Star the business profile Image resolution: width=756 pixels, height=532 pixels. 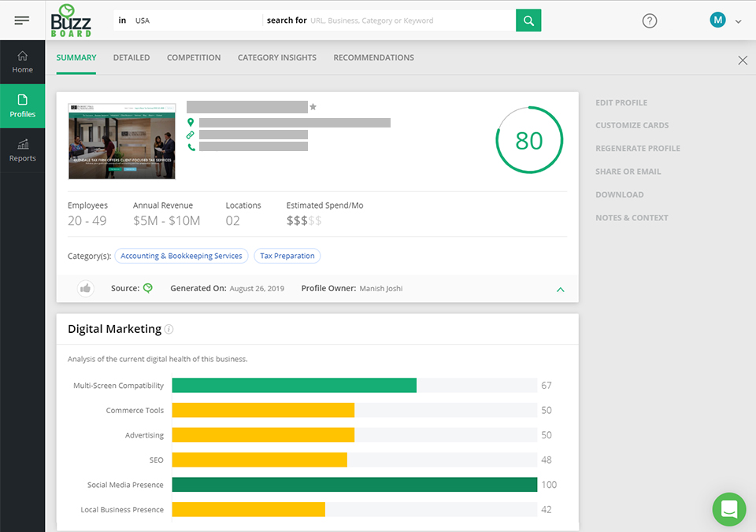pyautogui.click(x=313, y=106)
